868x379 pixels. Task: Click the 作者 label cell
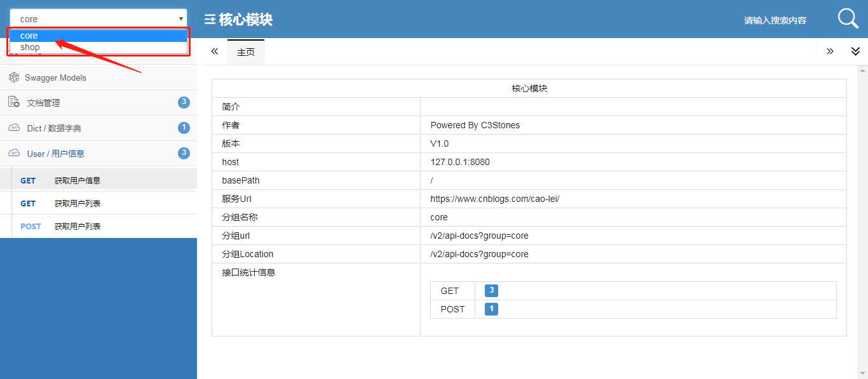click(x=316, y=125)
